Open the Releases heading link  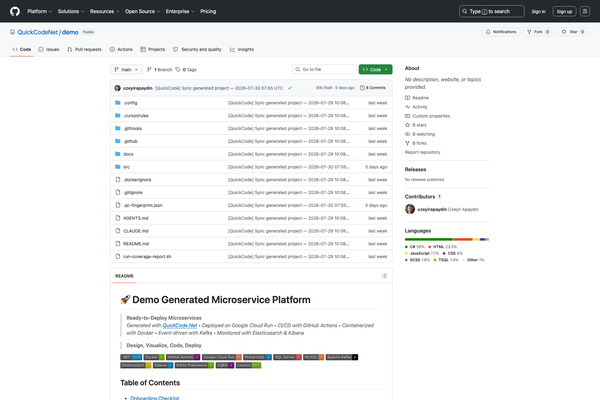416,170
